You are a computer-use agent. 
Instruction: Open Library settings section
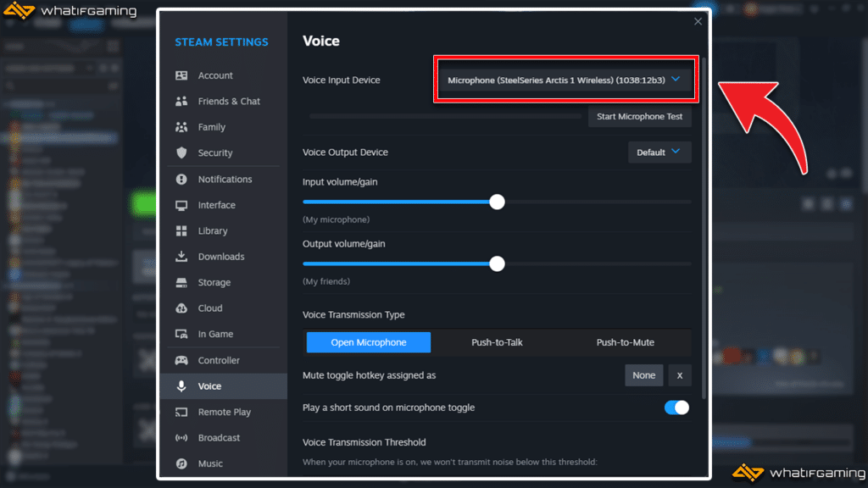tap(224, 230)
